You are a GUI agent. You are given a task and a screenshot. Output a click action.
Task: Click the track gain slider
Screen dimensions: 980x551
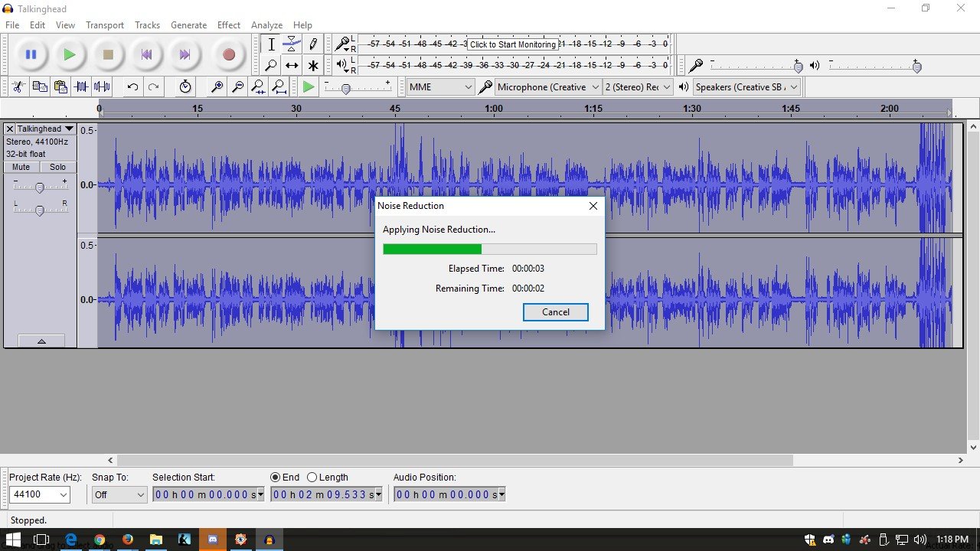[x=40, y=187]
